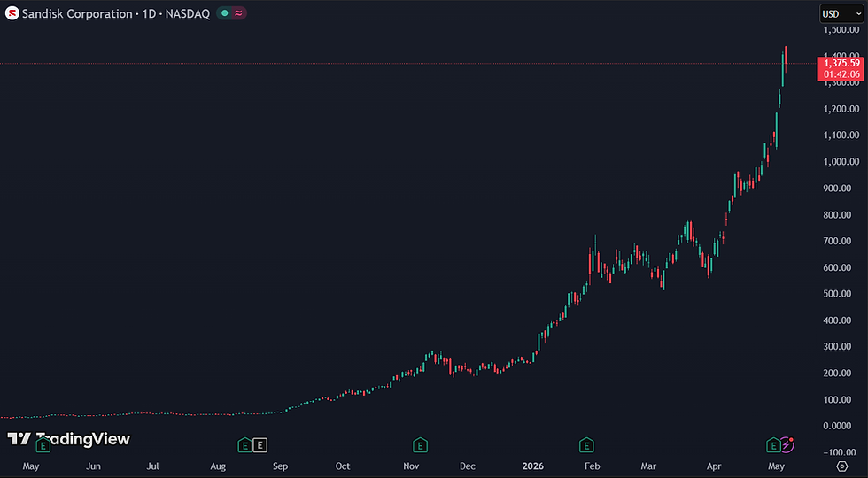This screenshot has height=478, width=868.
Task: Click the Sandisk red logo icon
Action: [x=12, y=14]
